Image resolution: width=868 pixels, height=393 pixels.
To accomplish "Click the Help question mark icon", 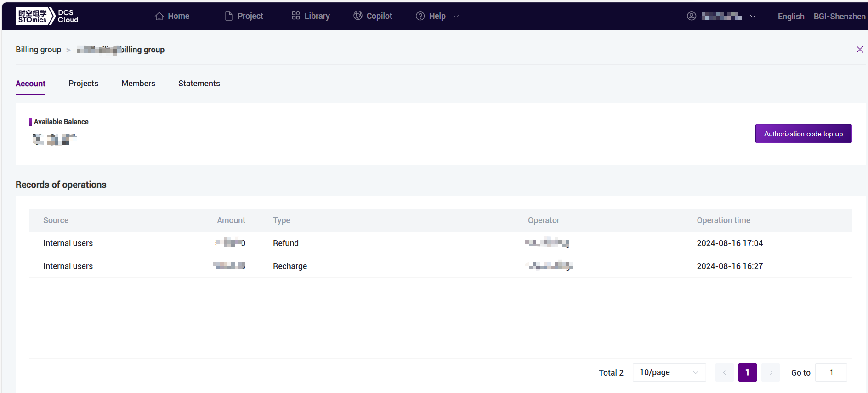I will pos(420,16).
